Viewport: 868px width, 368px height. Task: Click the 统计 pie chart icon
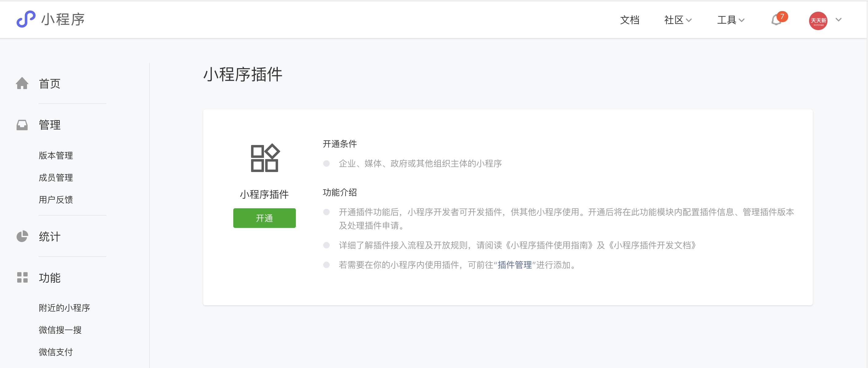[x=22, y=237]
